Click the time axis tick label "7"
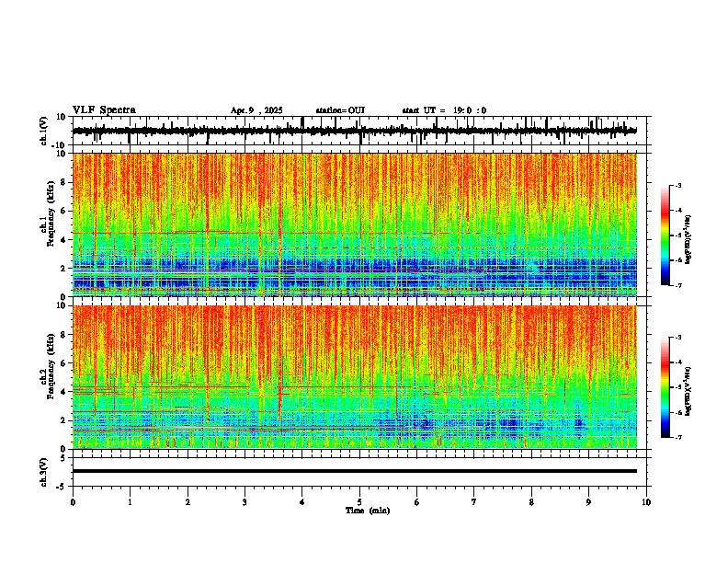The image size is (728, 563). 474,502
